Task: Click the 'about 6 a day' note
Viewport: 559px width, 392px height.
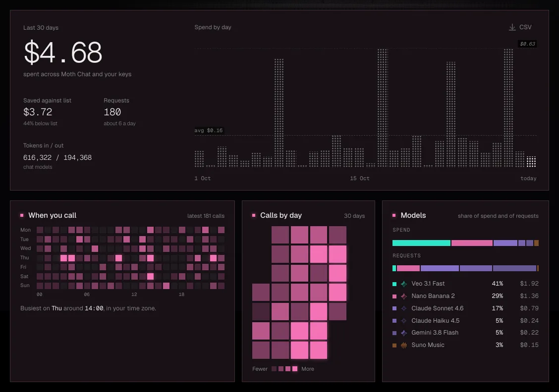Action: coord(119,124)
